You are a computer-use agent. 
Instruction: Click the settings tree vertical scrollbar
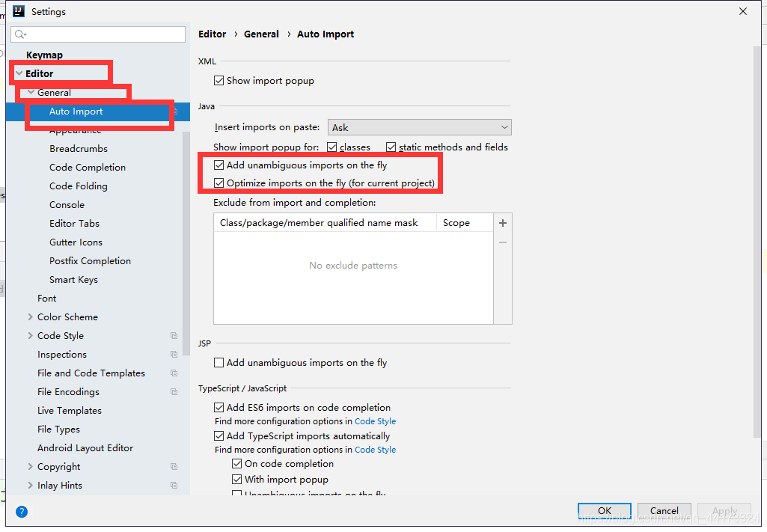[186, 243]
